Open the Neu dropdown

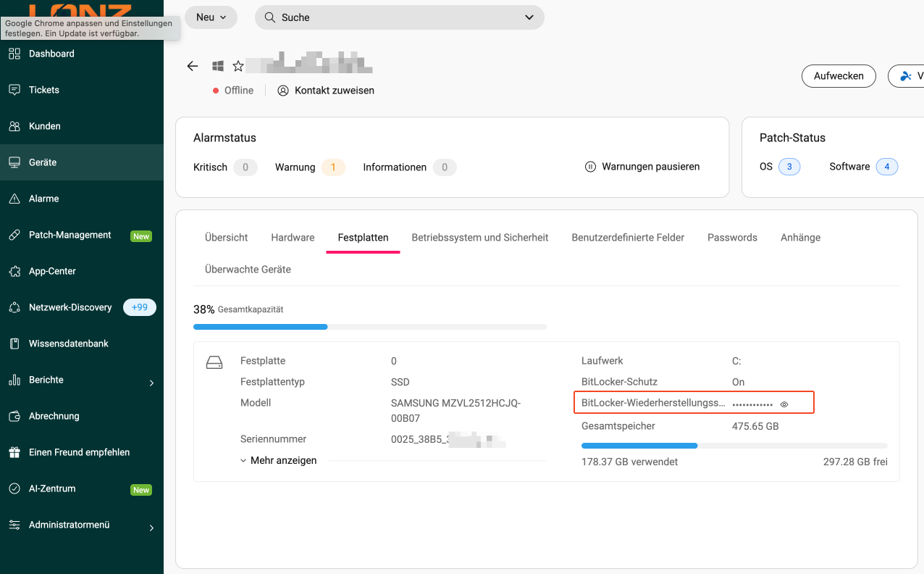pos(211,17)
